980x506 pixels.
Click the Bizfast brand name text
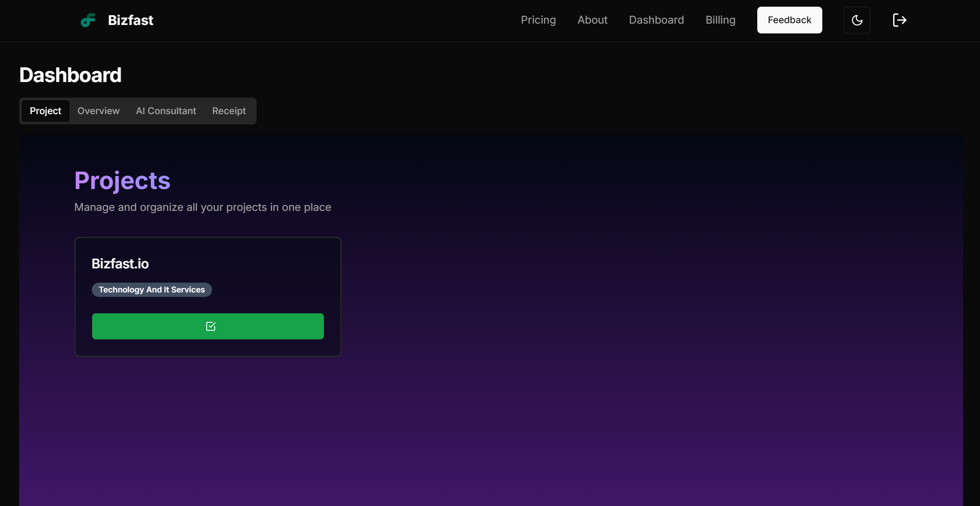[x=131, y=20]
